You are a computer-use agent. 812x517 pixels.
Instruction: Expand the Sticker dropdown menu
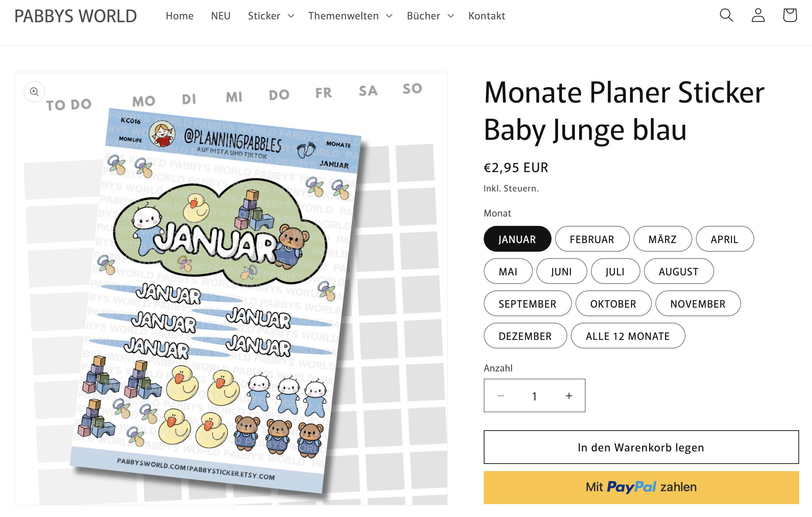click(271, 16)
